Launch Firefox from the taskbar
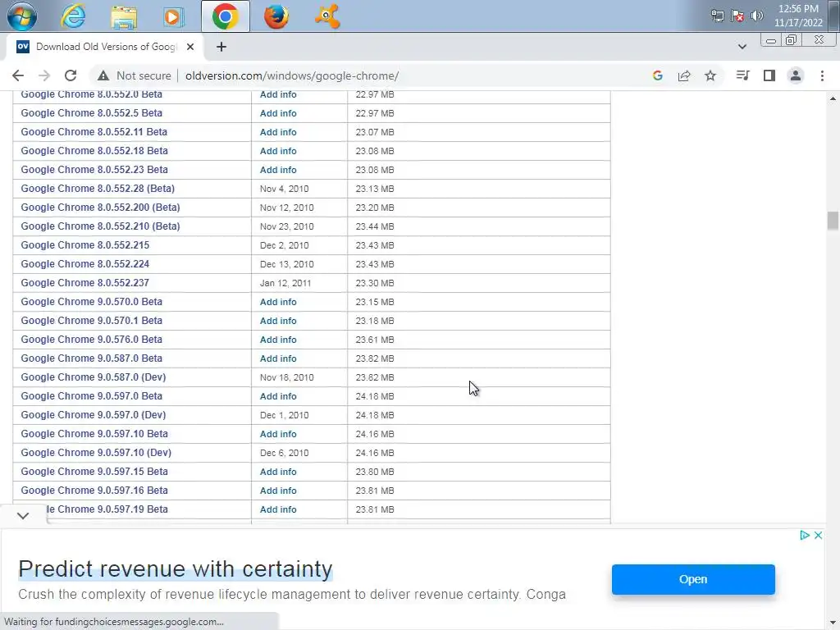 [x=276, y=16]
